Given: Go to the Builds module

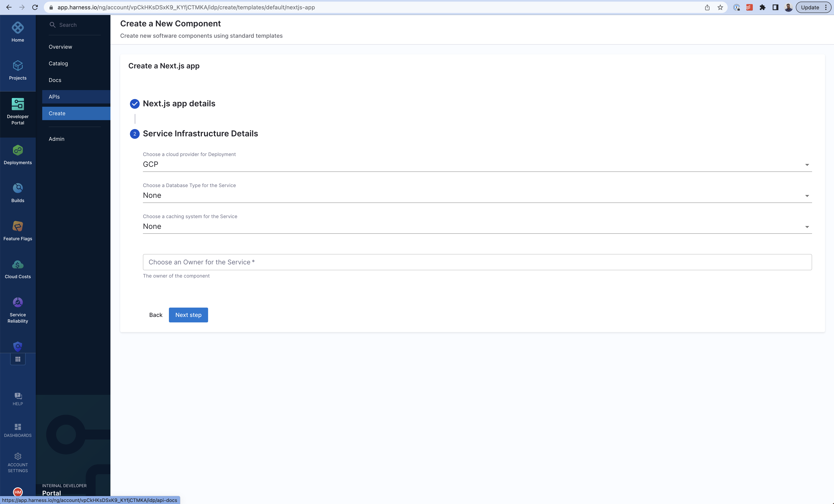Looking at the screenshot, I should 18,188.
